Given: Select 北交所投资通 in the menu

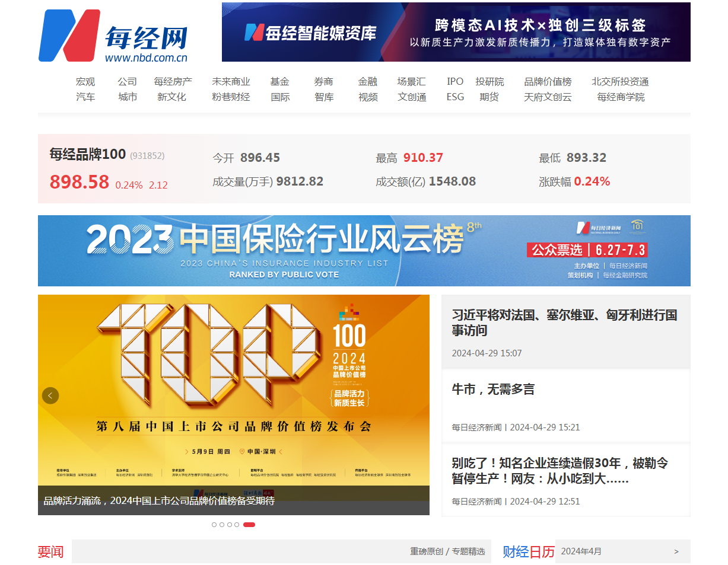Looking at the screenshot, I should coord(621,82).
